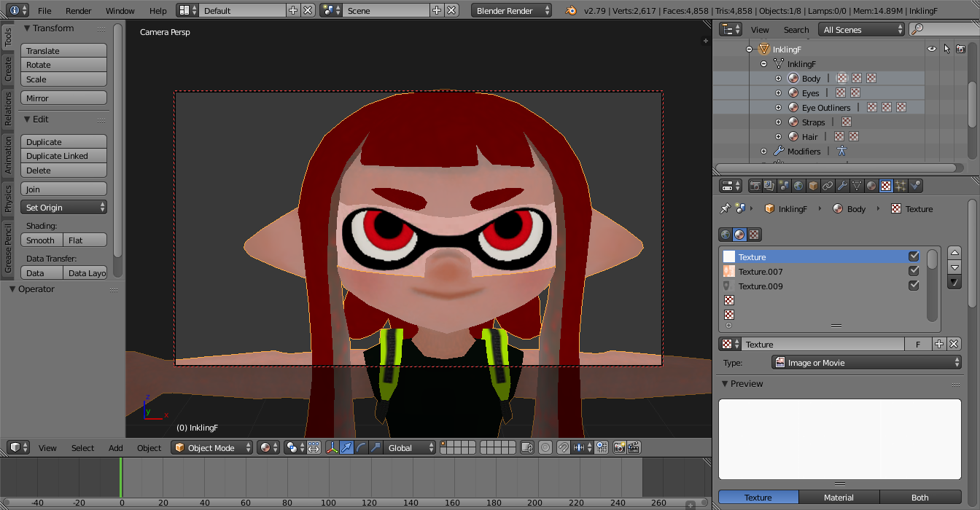
Task: Open the Render Layers properties tab
Action: click(769, 187)
